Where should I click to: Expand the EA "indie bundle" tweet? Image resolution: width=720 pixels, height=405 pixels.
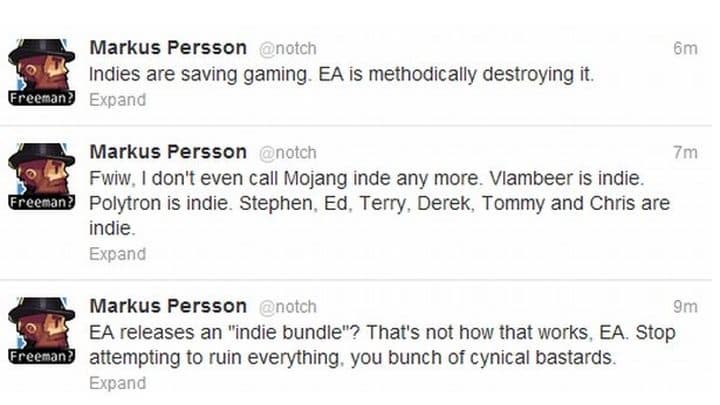117,382
